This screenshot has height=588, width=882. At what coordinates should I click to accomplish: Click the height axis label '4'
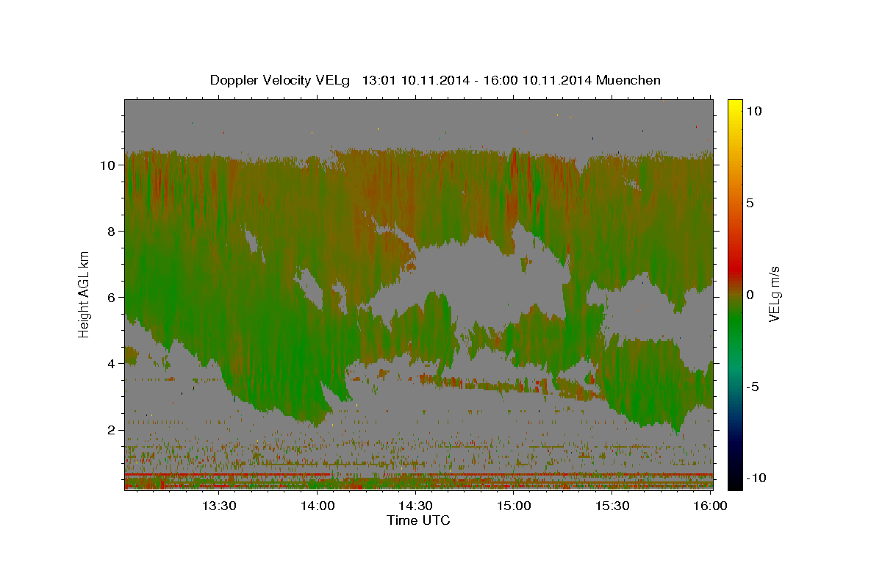(111, 364)
